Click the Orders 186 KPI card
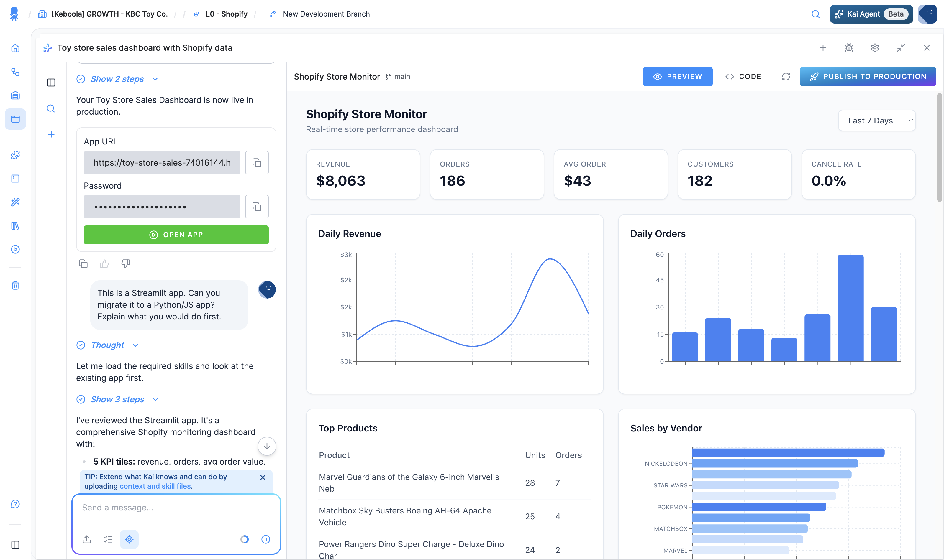The image size is (944, 560). click(x=487, y=174)
